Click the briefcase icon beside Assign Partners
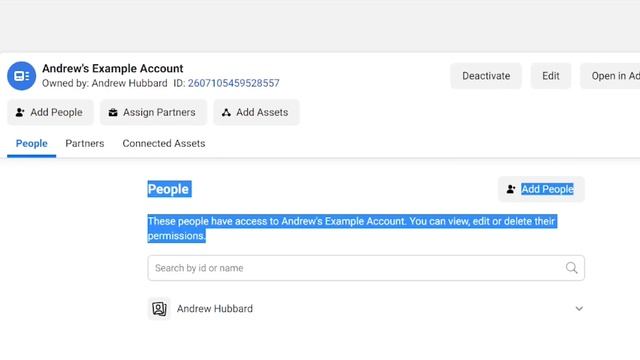The width and height of the screenshot is (640, 360). coord(113,112)
